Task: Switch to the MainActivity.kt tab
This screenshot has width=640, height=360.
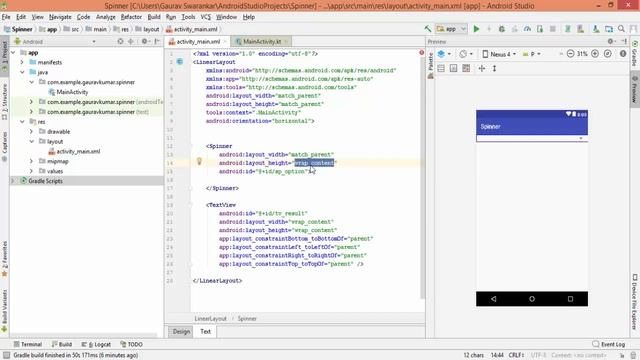Action: 262,42
